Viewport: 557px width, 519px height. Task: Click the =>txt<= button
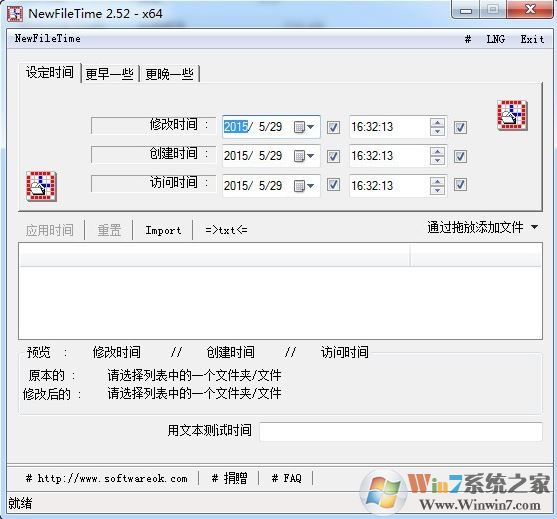point(226,230)
